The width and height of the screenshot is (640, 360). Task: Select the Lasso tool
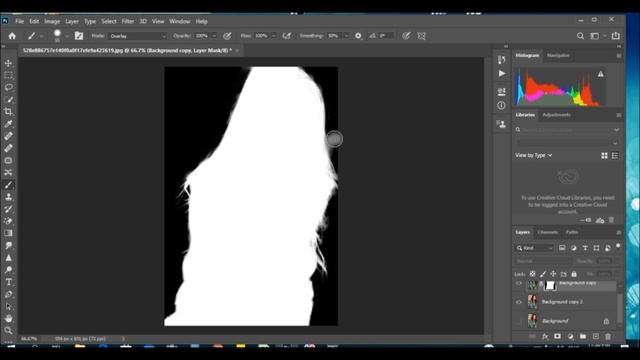8,87
